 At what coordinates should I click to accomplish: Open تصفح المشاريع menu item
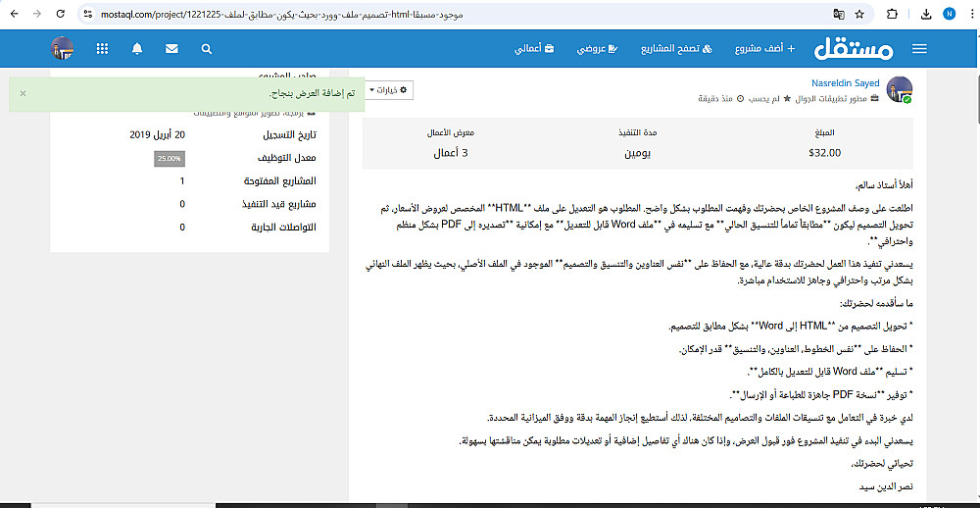(x=676, y=49)
